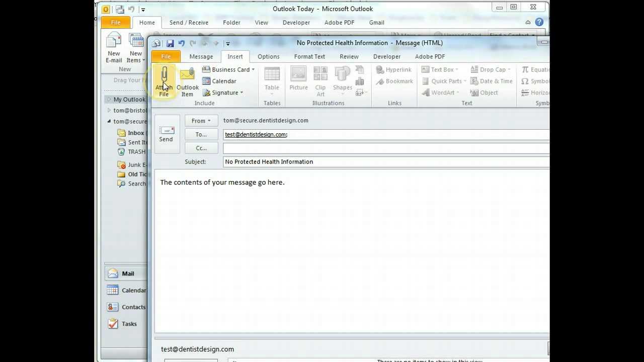This screenshot has height=362, width=644.
Task: Open the message window File tab
Action: point(166,56)
